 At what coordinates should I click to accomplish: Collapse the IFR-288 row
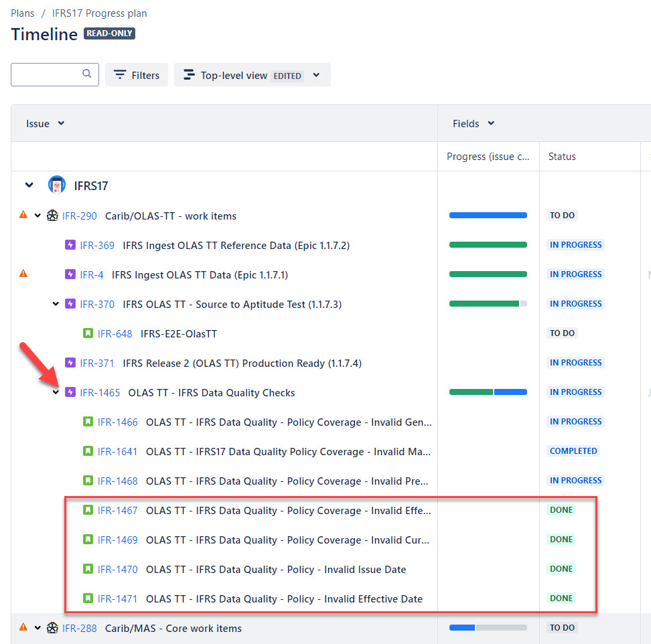[x=38, y=628]
